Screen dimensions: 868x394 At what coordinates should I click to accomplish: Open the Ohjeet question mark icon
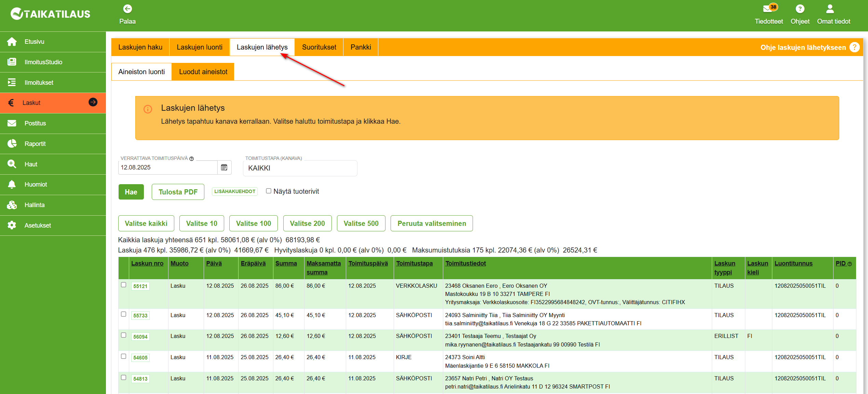(800, 9)
